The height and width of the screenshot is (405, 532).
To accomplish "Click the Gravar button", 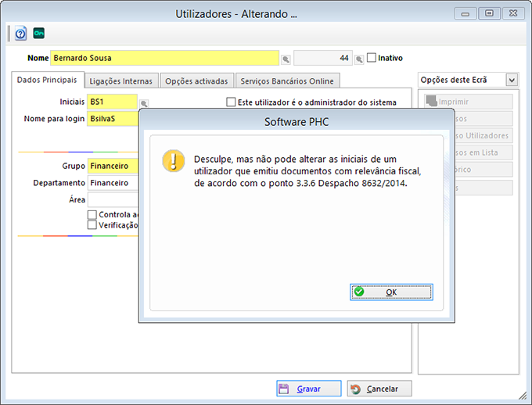I will pyautogui.click(x=309, y=389).
